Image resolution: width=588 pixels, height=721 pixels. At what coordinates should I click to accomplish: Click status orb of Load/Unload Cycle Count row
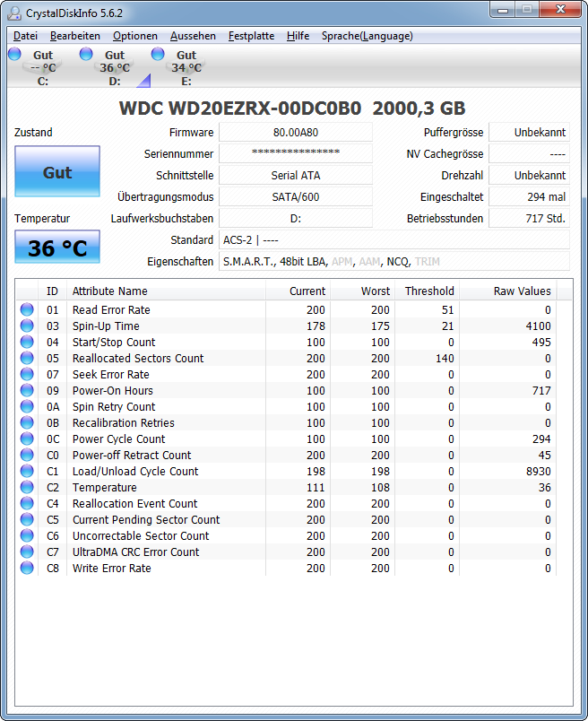tap(27, 471)
